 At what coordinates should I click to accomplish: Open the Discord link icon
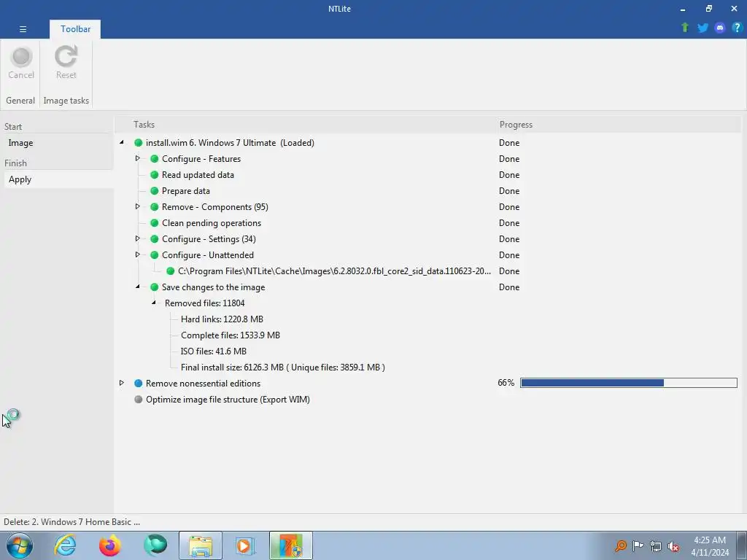(720, 28)
